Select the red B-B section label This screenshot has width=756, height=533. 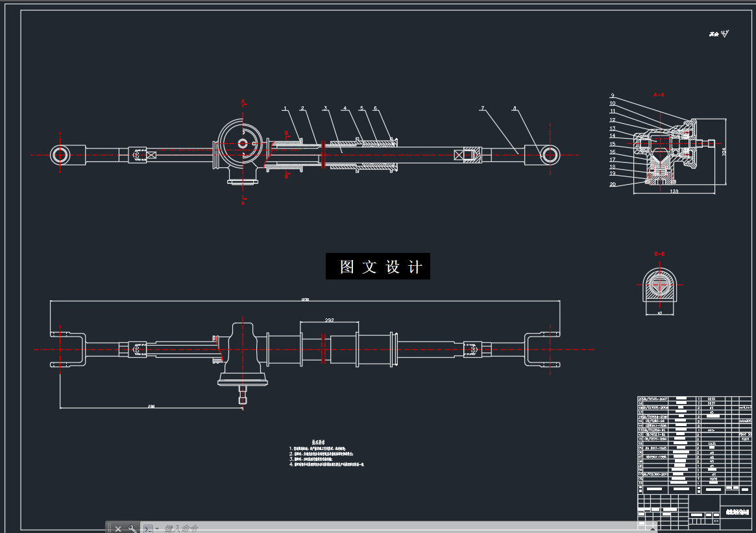pos(659,254)
